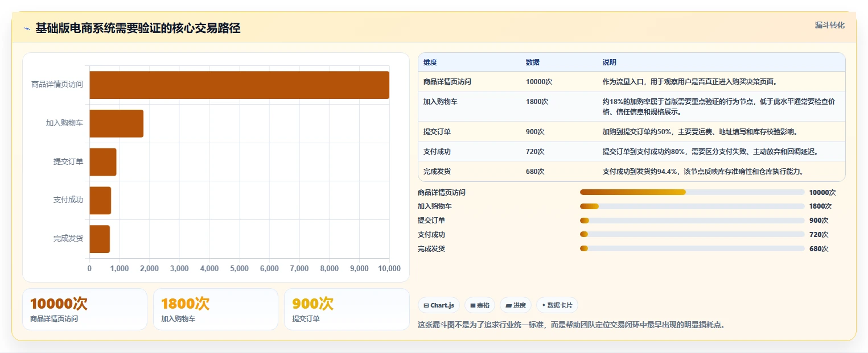Viewport: 868px width, 353px height.
Task: Click the 数据卡片 chip
Action: coord(557,305)
